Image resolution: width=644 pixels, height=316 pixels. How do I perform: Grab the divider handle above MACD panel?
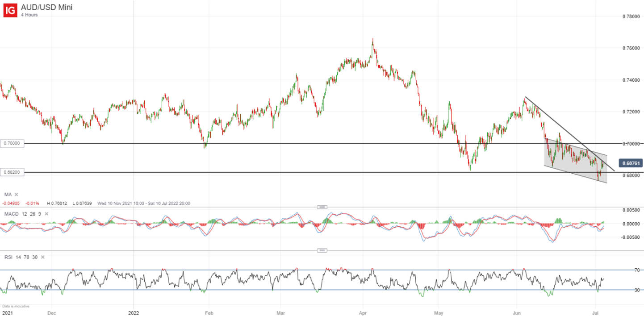pos(322,207)
